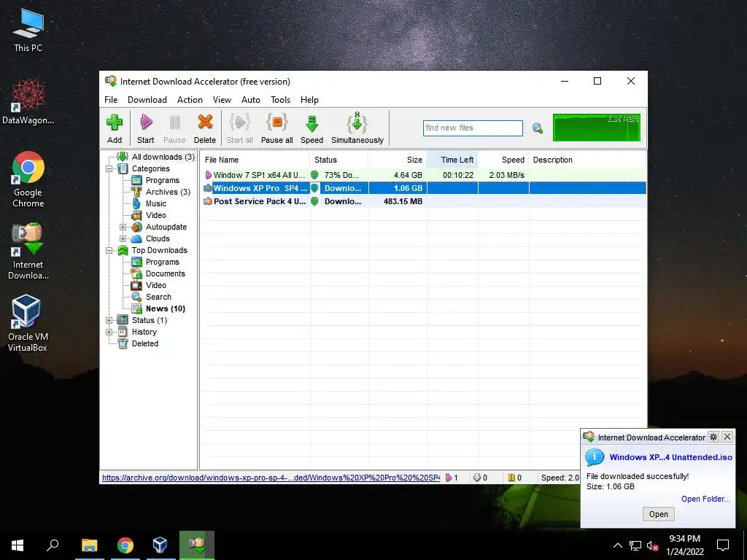
Task: Select the News (10) item
Action: point(166,308)
